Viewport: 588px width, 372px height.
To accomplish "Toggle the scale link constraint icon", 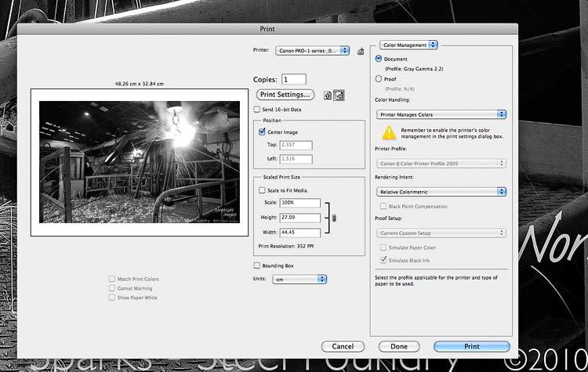I will click(334, 218).
